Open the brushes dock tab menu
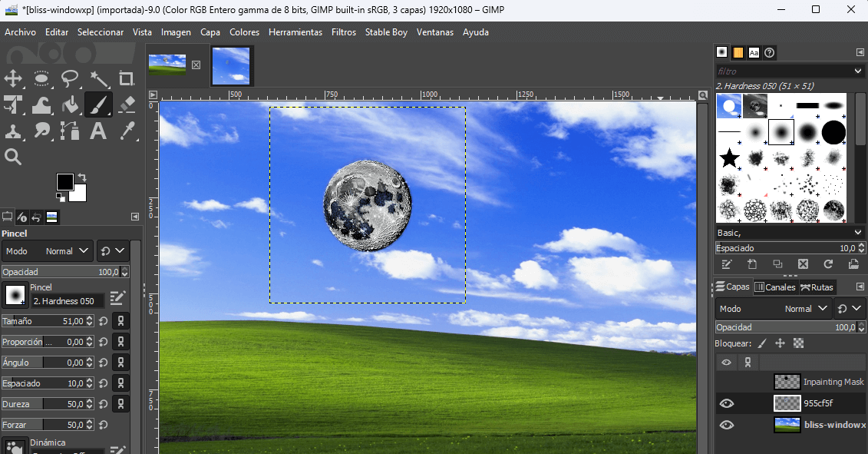The image size is (868, 454). (x=860, y=52)
